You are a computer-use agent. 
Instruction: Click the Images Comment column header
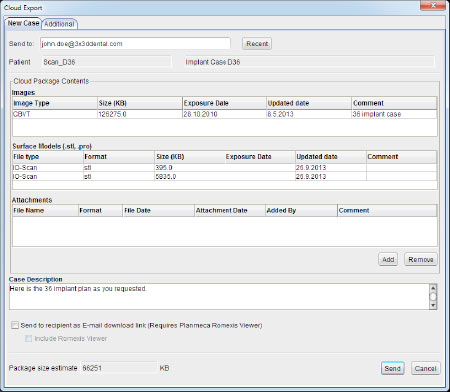pyautogui.click(x=394, y=103)
